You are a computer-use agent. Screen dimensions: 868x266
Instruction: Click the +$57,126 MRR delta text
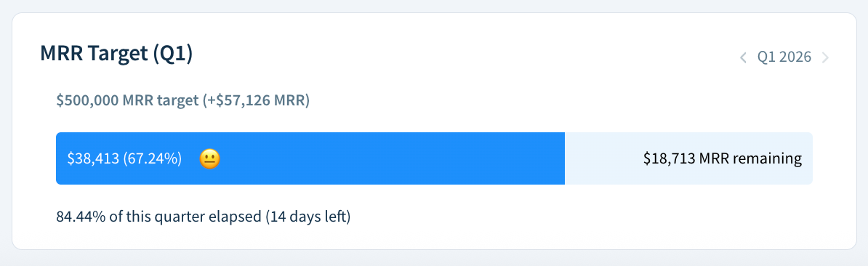point(254,101)
